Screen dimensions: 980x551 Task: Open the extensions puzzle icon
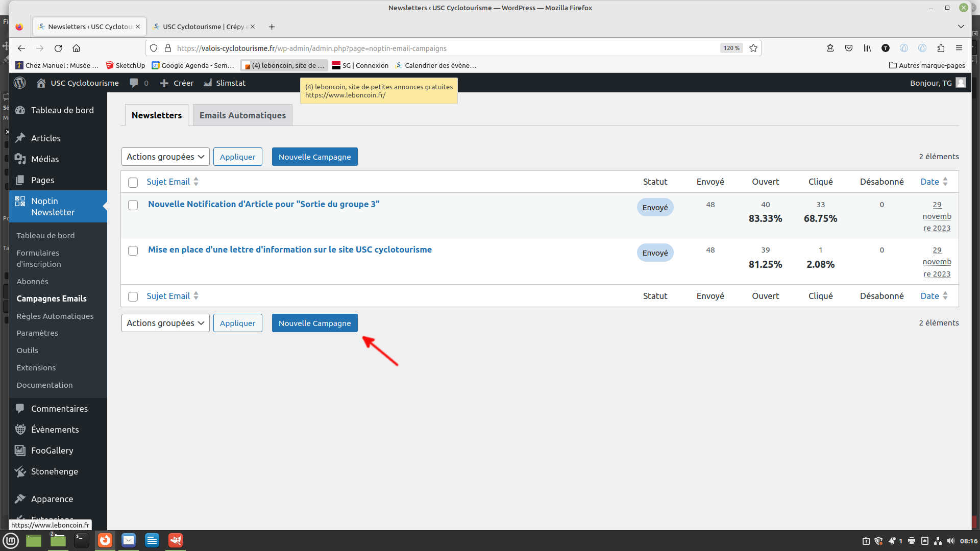[x=941, y=48]
